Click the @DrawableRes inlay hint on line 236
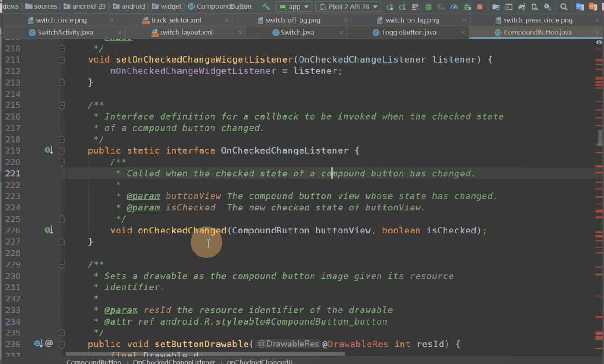The width and height of the screenshot is (604, 364). pyautogui.click(x=288, y=344)
